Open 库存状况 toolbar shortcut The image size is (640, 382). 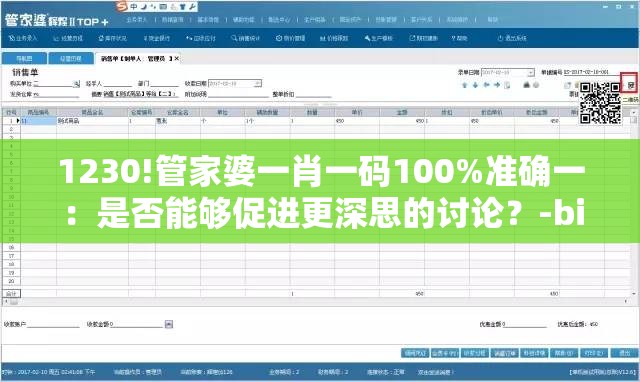113,38
